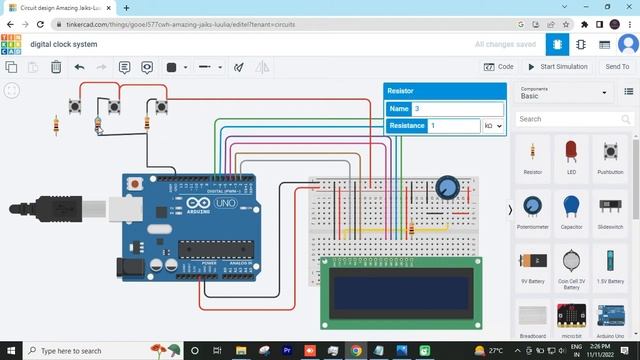Image resolution: width=640 pixels, height=360 pixels.
Task: Undo the last action
Action: coord(80,67)
